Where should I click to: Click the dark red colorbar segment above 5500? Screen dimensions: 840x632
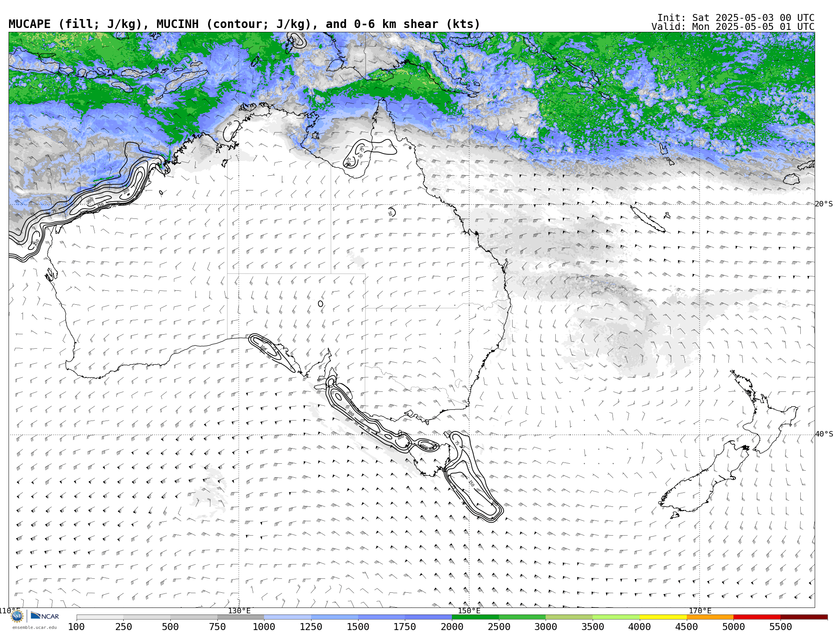pos(804,617)
